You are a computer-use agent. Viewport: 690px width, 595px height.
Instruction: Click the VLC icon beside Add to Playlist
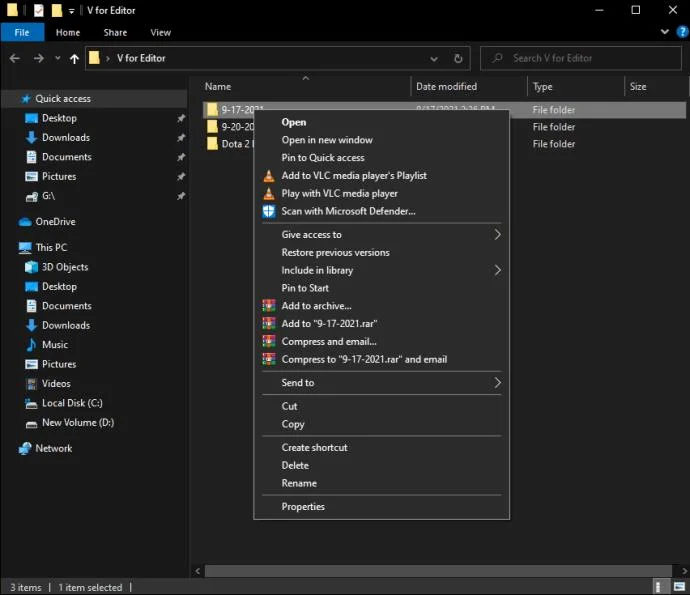coord(268,176)
